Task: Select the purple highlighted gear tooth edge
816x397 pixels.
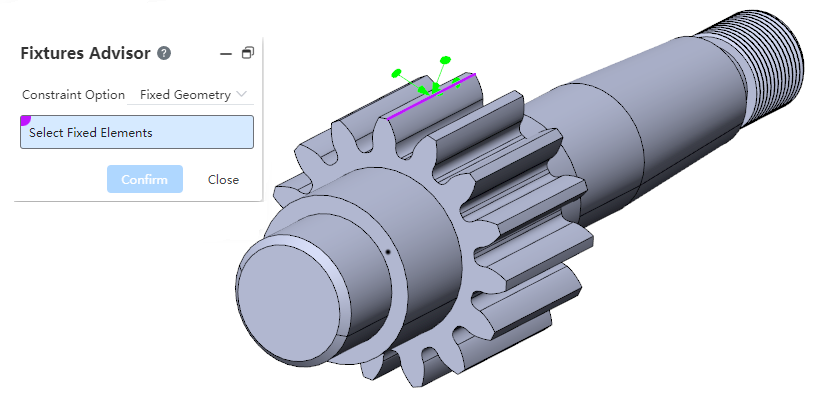Action: [x=431, y=96]
